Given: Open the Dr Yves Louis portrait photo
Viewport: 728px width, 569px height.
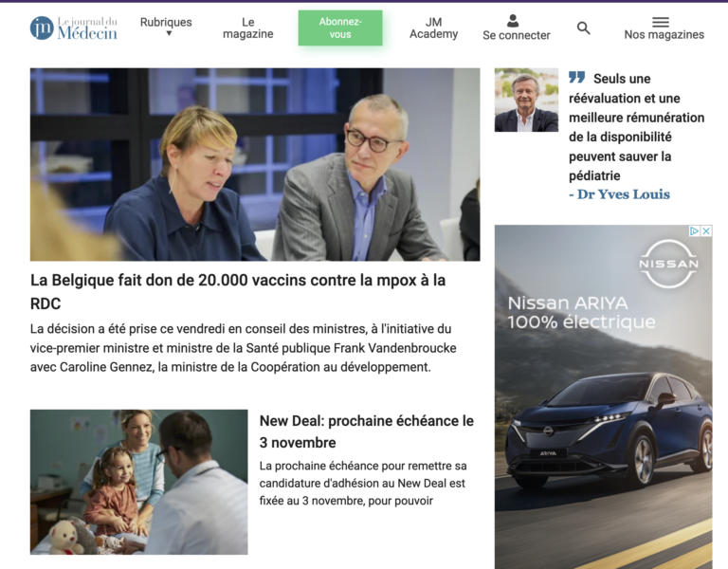Looking at the screenshot, I should click(526, 100).
